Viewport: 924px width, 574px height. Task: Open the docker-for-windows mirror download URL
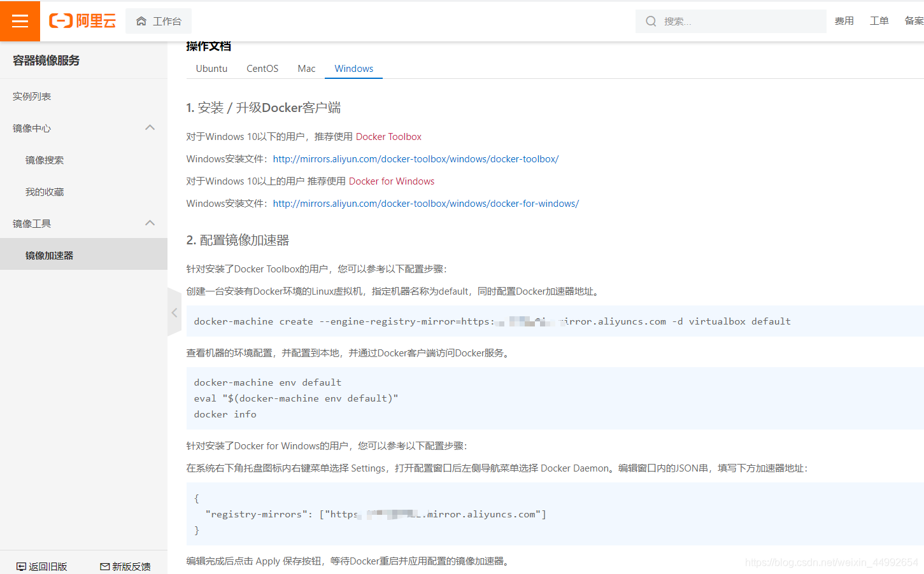tap(426, 204)
